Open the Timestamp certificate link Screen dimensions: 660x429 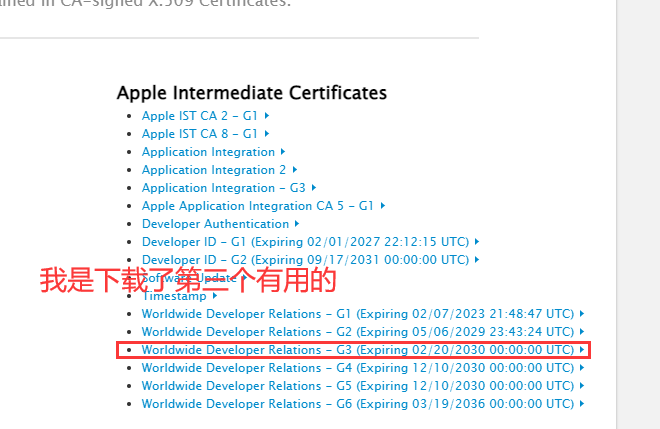179,296
